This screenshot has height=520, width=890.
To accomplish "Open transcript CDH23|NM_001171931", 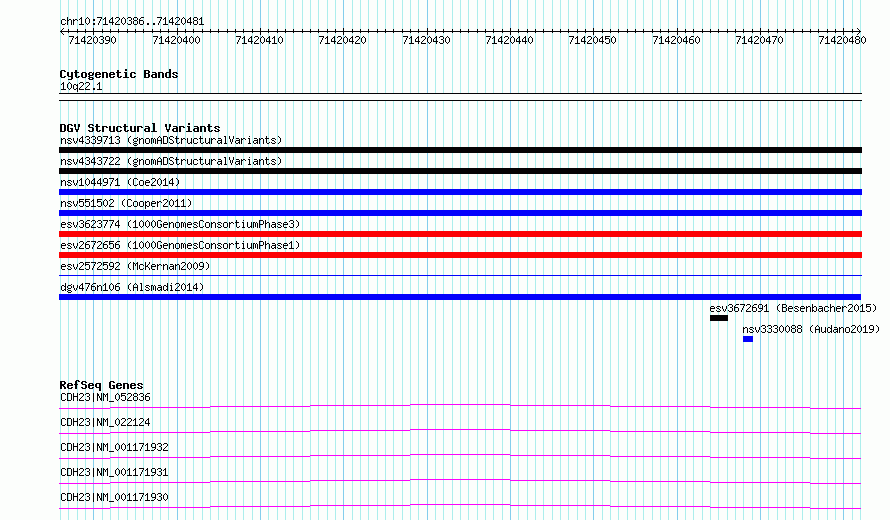I will (114, 472).
